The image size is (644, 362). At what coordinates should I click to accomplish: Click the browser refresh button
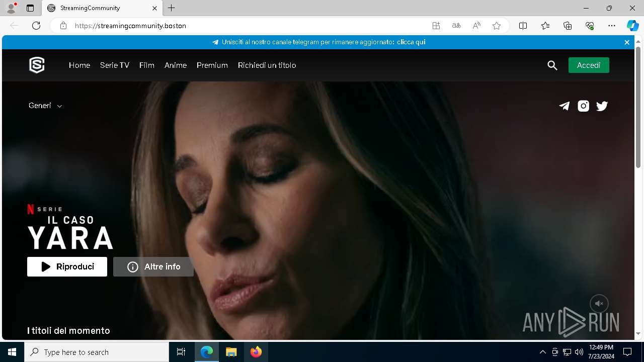pos(36,26)
